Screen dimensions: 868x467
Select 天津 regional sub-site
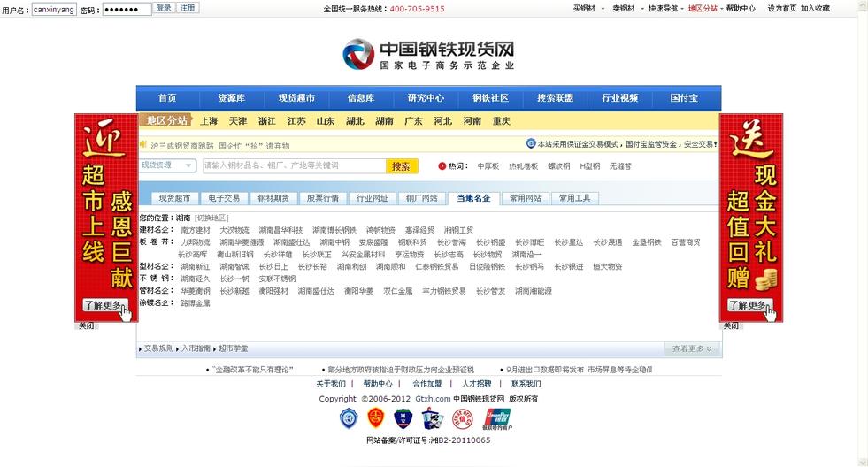[238, 121]
